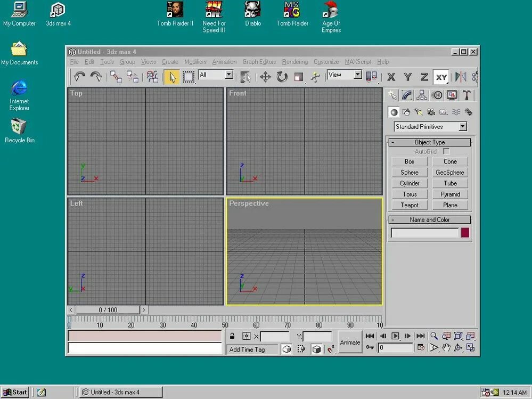Activate the Select and Scale tool
Viewport: 532px width, 399px height.
(299, 77)
